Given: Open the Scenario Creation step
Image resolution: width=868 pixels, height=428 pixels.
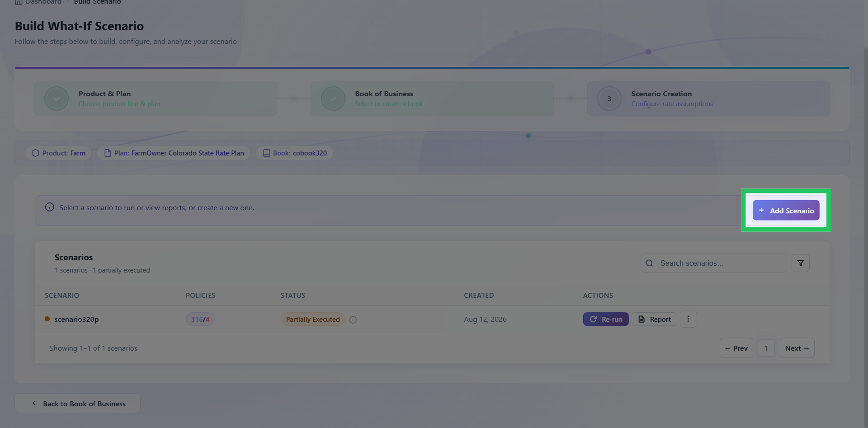Looking at the screenshot, I should coord(708,99).
